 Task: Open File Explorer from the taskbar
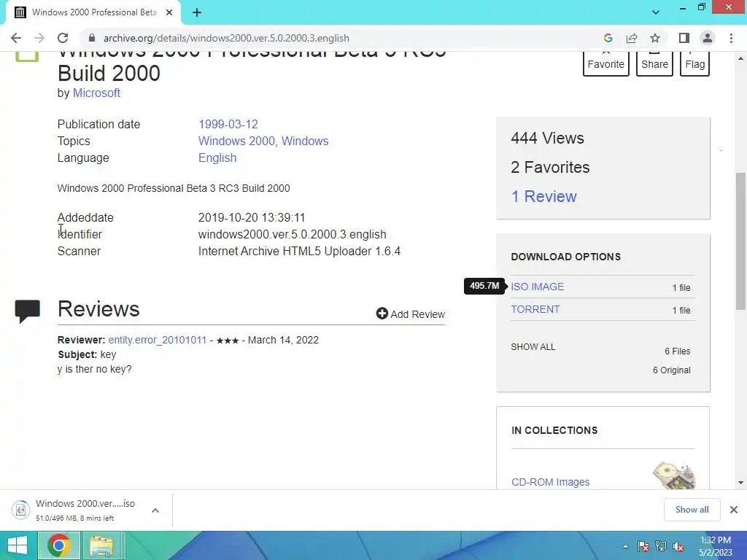pyautogui.click(x=101, y=545)
